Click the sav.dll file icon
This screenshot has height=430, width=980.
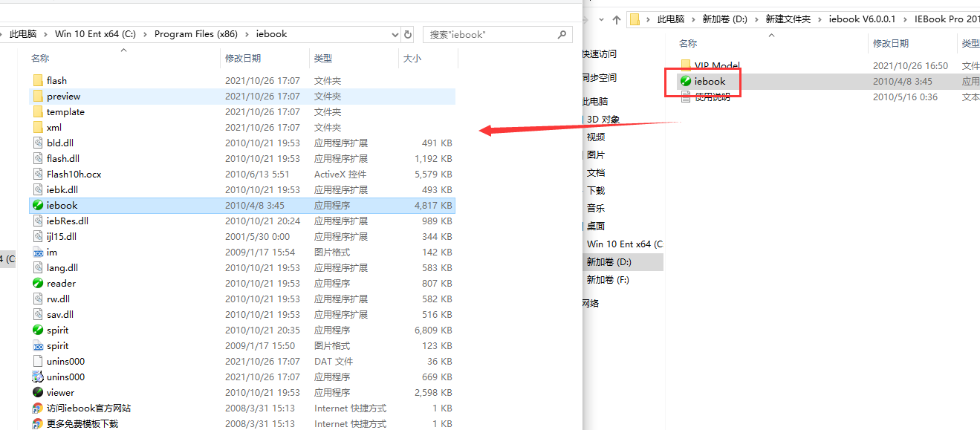38,314
